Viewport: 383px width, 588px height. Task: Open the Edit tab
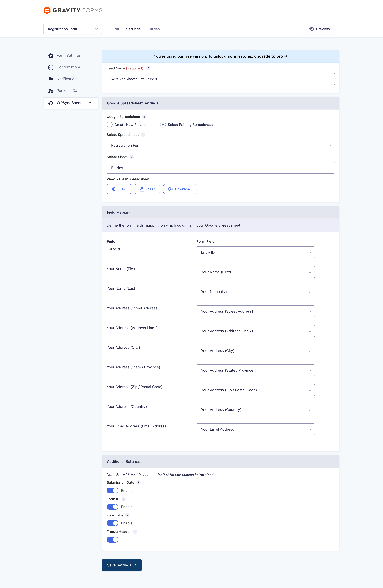[x=115, y=29]
